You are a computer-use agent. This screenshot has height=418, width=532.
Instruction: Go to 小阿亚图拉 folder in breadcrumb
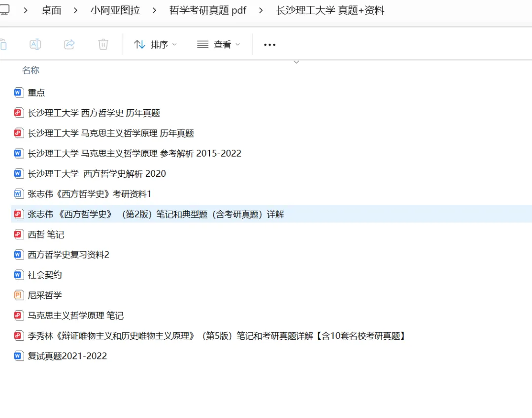click(x=115, y=10)
